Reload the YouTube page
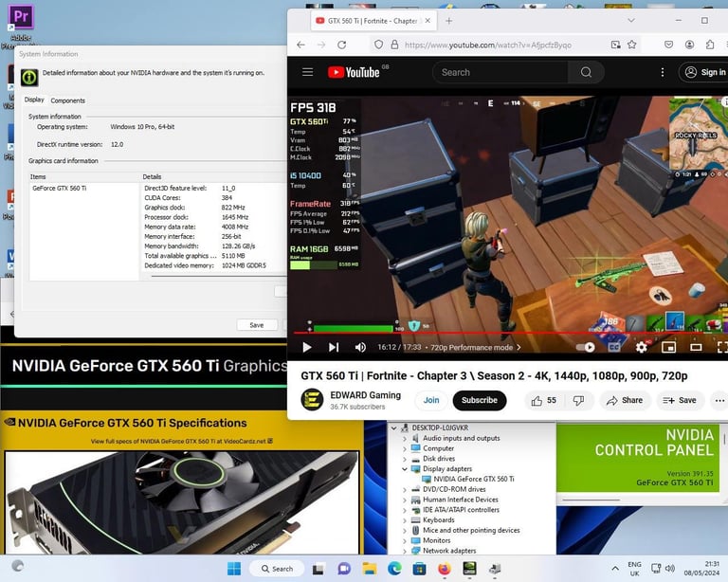This screenshot has height=582, width=728. tap(341, 45)
